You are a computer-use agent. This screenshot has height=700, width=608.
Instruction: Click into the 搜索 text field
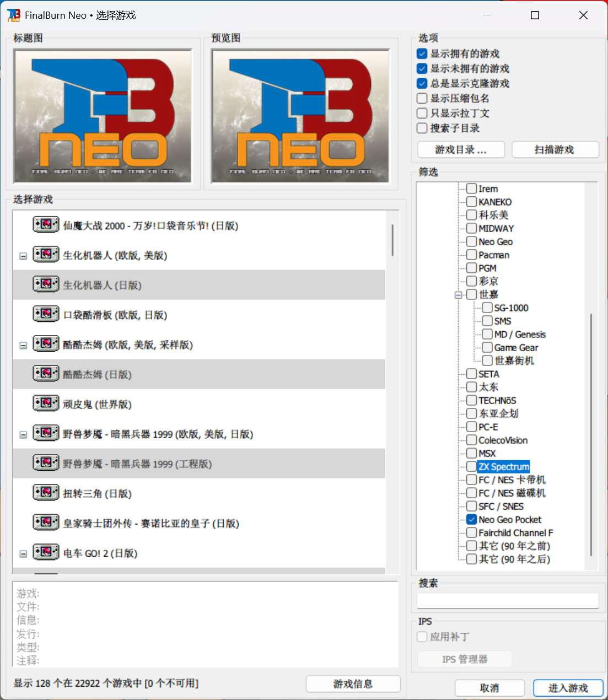(508, 601)
